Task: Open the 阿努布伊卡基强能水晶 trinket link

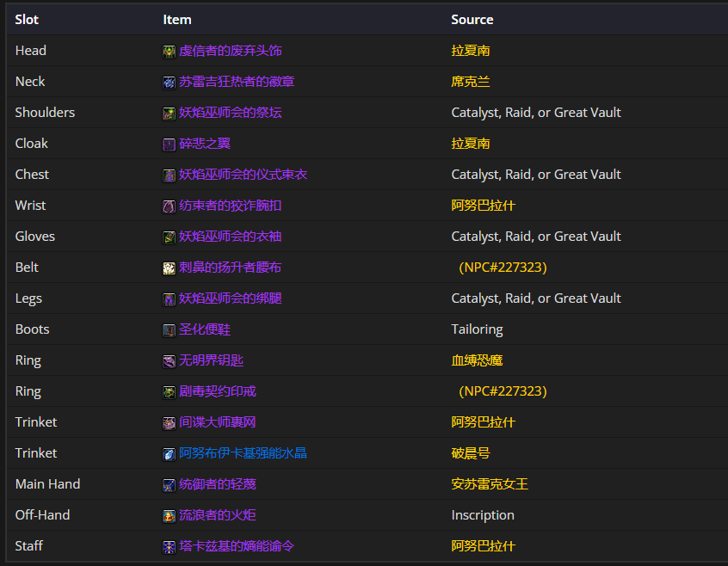Action: pyautogui.click(x=243, y=453)
